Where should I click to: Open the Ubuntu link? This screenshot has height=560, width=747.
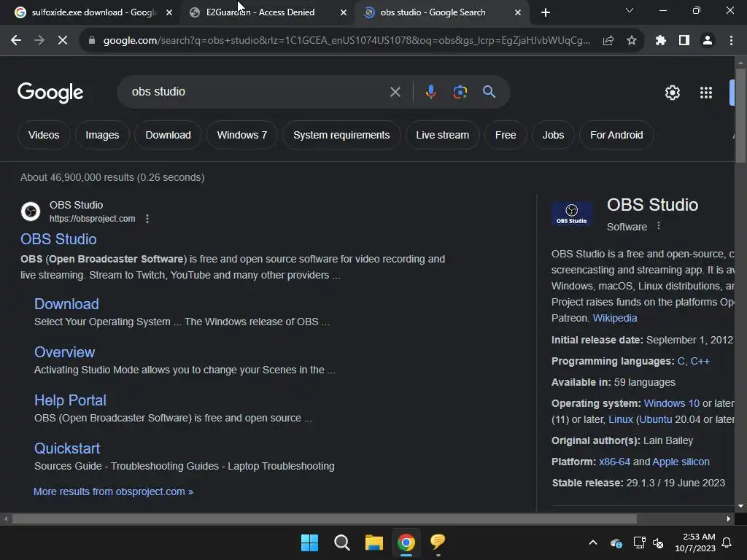(x=656, y=419)
